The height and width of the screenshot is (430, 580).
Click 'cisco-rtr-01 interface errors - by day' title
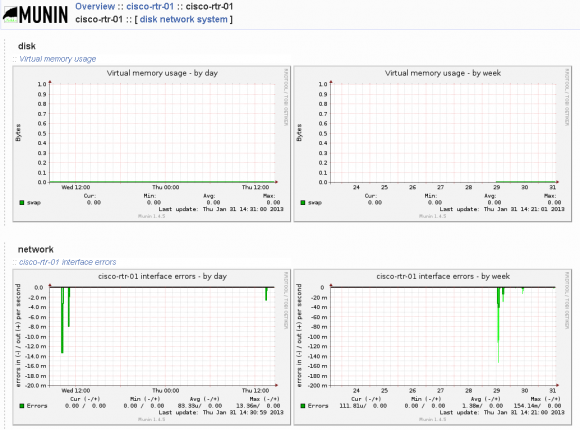[162, 276]
